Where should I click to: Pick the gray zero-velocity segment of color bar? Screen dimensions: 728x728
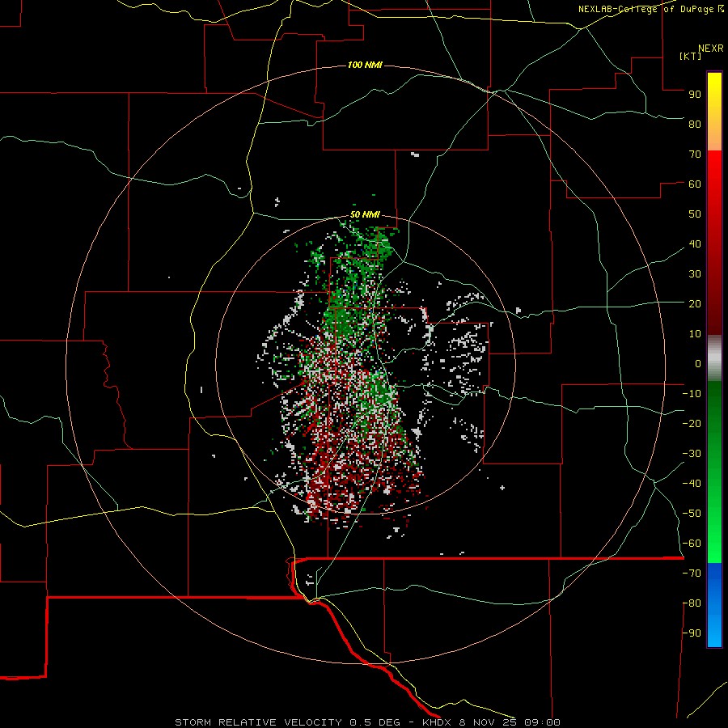[x=714, y=358]
